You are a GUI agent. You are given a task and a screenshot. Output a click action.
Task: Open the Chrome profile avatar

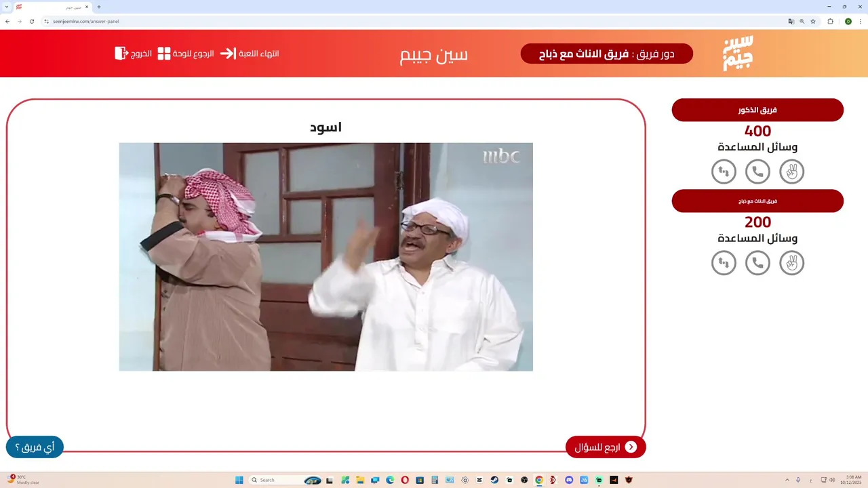[x=848, y=21]
